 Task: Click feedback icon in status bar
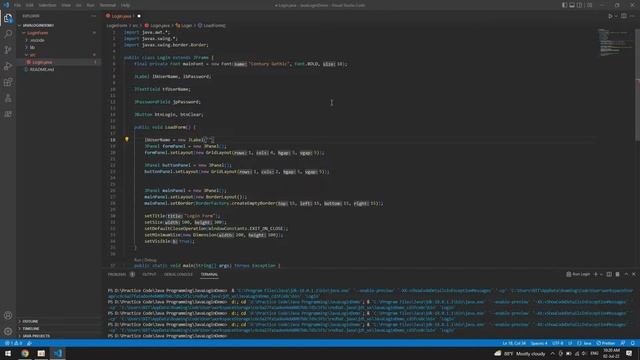click(x=623, y=343)
